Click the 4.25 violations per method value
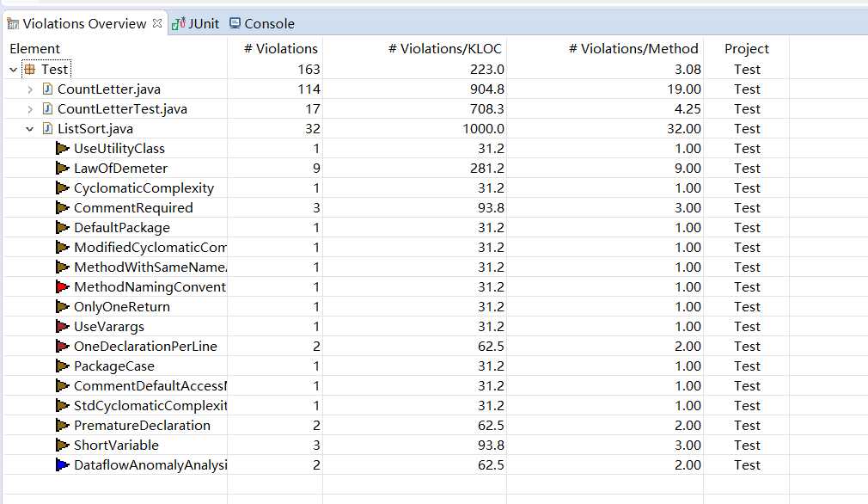This screenshot has width=868, height=504. (688, 109)
